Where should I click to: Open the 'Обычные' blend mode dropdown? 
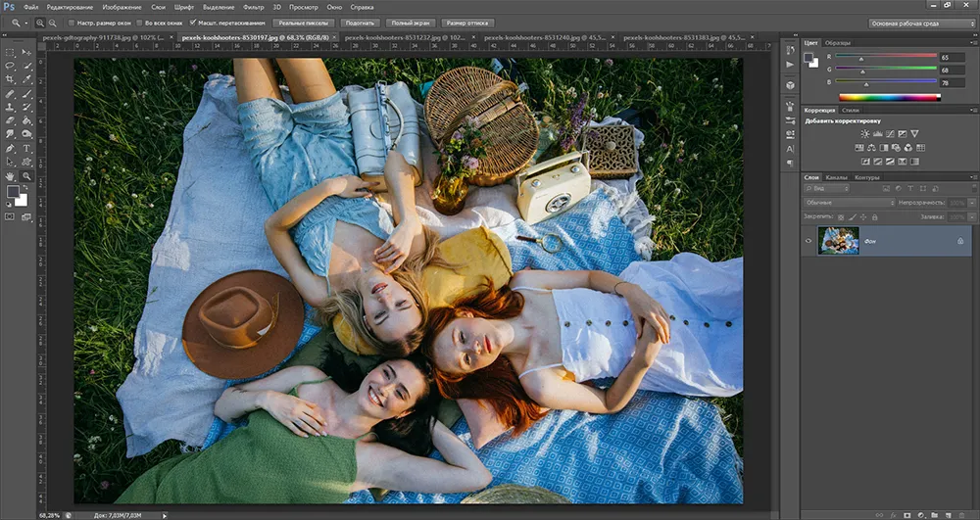pos(849,203)
